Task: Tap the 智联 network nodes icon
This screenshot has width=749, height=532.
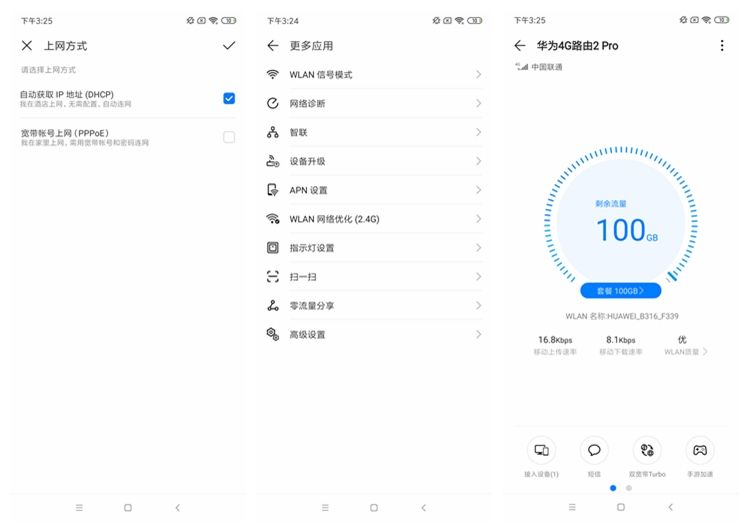Action: coord(273,132)
